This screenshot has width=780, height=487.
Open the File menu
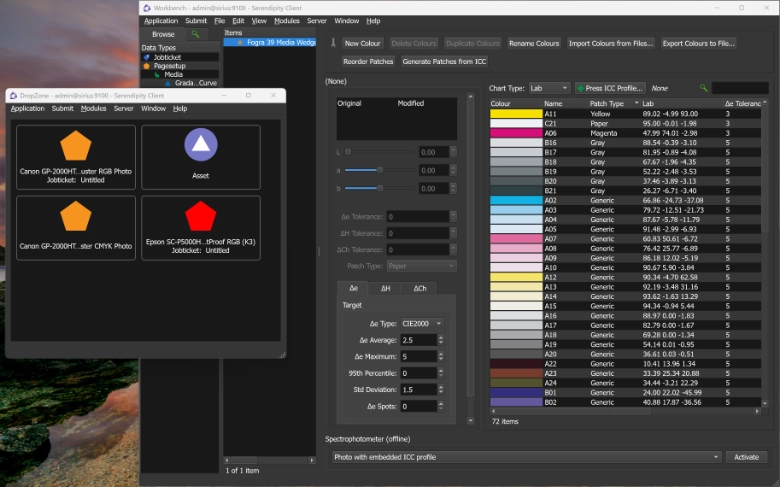pos(219,21)
